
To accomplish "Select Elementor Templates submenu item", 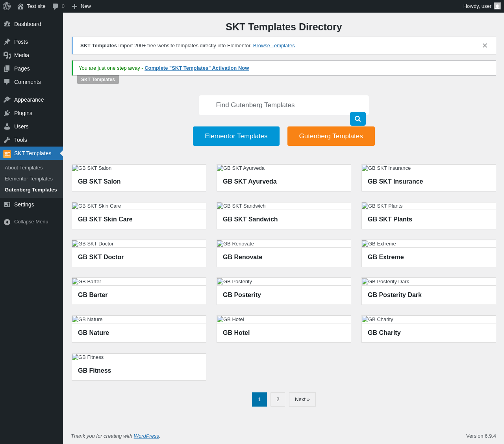I will [29, 179].
